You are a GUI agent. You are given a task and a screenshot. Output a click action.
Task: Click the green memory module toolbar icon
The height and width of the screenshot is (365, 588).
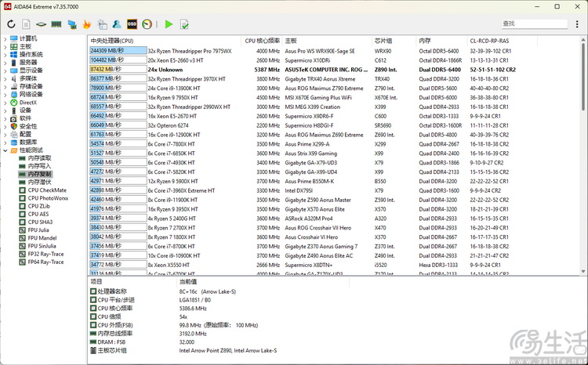56,24
